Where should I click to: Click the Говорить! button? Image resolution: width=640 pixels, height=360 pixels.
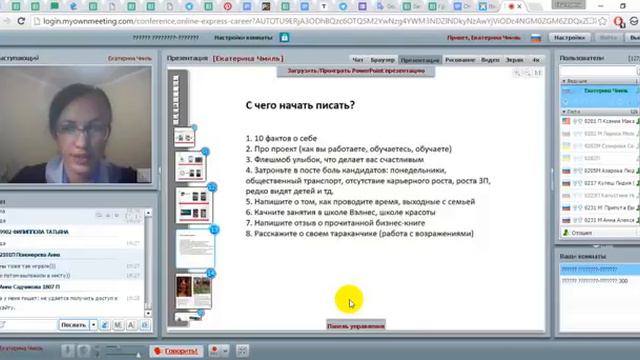(x=176, y=351)
